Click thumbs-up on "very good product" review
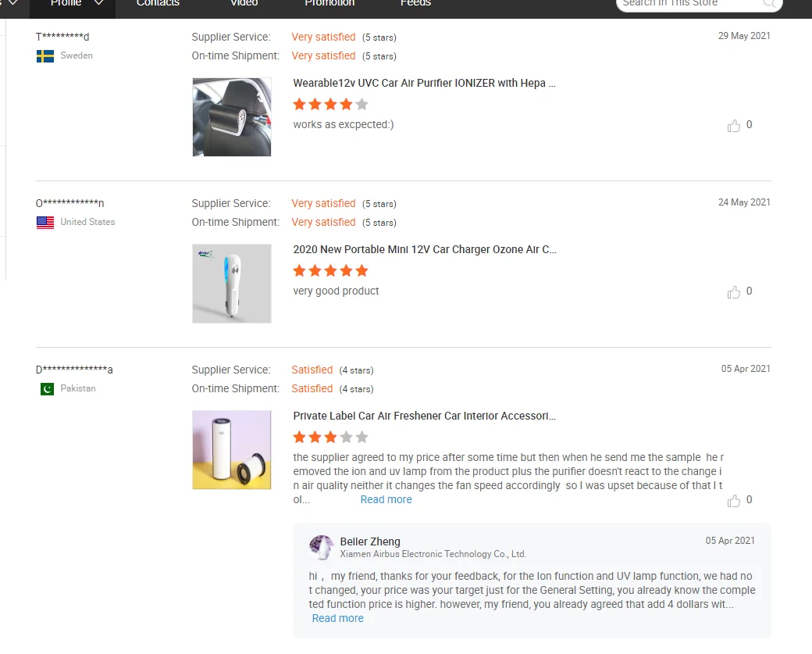Image resolution: width=812 pixels, height=654 pixels. pos(734,292)
